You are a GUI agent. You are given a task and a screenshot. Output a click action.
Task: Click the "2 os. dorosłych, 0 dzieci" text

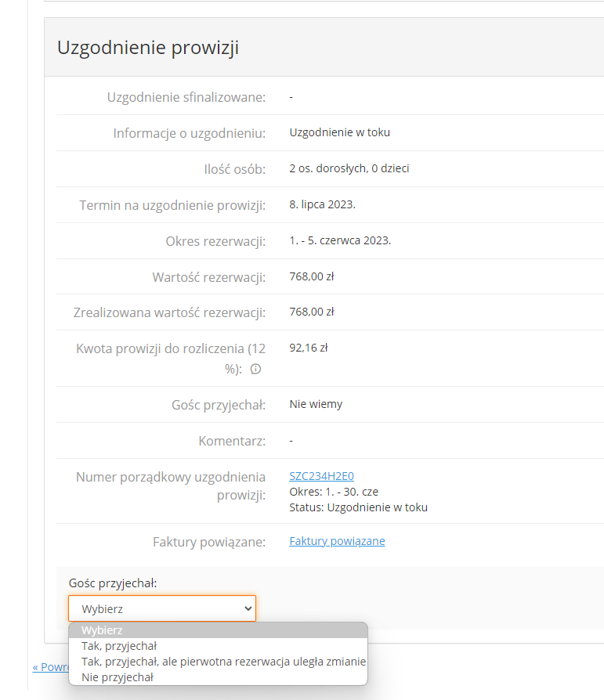click(349, 168)
